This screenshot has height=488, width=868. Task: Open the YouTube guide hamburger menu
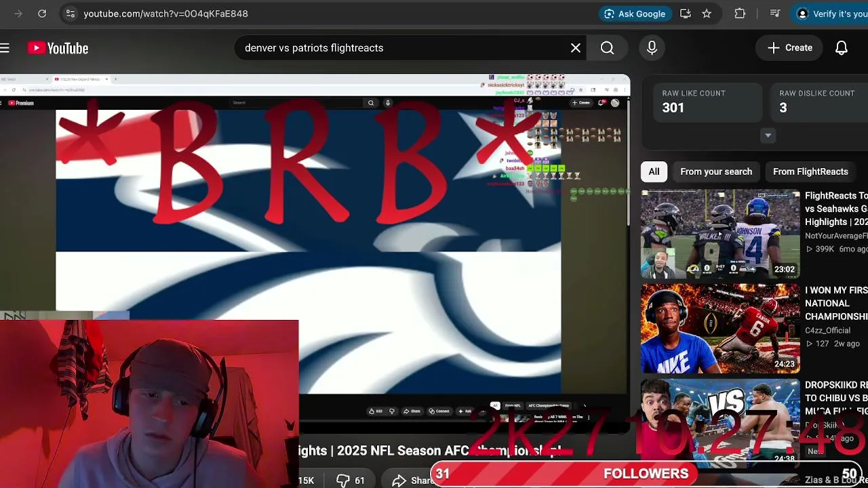[5, 48]
